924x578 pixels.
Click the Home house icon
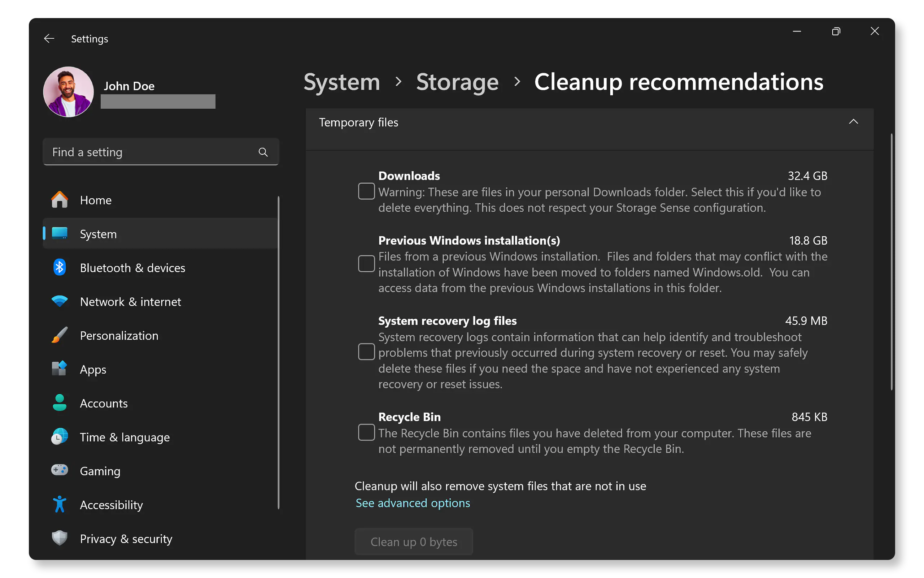[60, 200]
